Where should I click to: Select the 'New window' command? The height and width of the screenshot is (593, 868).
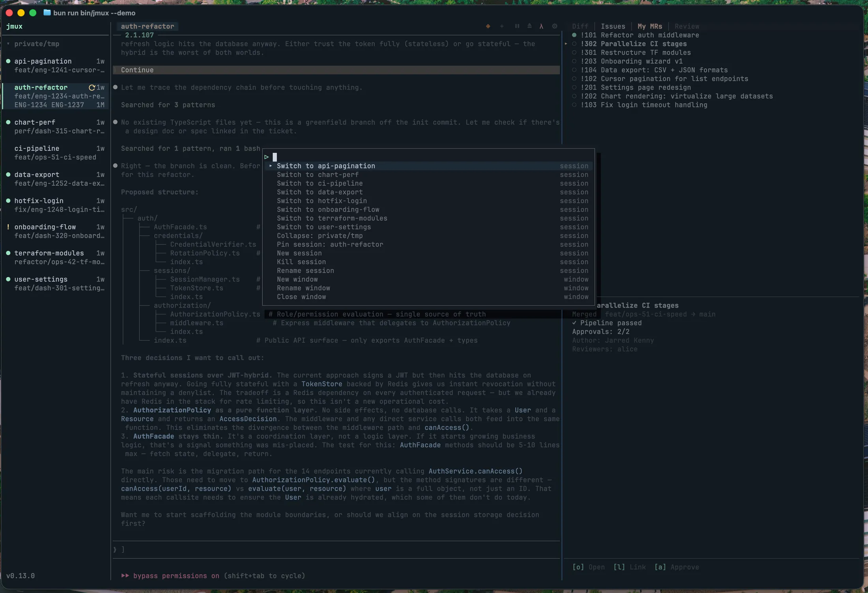point(428,279)
